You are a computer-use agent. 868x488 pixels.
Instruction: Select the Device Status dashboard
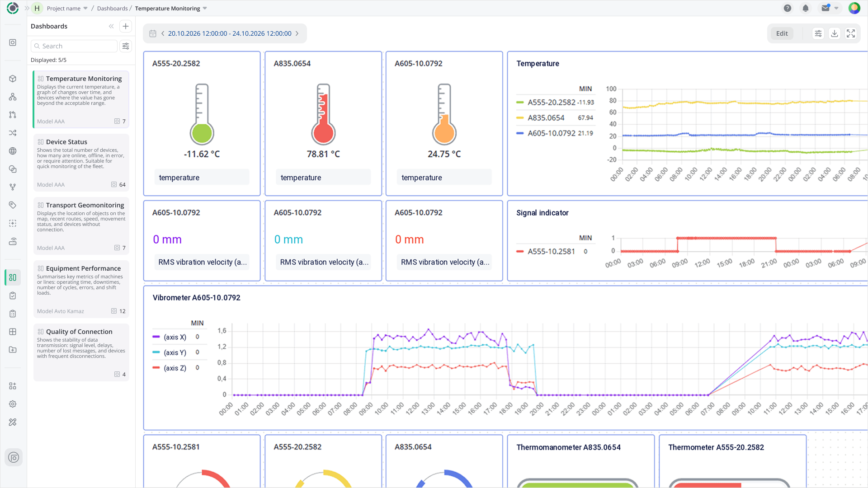coord(81,163)
